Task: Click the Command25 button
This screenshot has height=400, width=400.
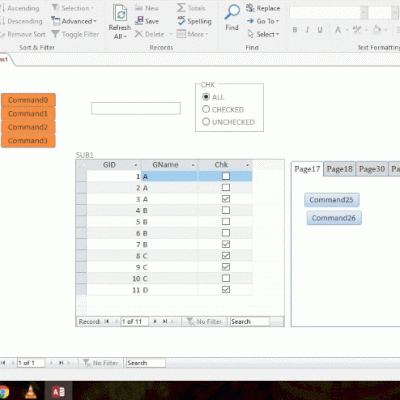Action: click(x=331, y=200)
